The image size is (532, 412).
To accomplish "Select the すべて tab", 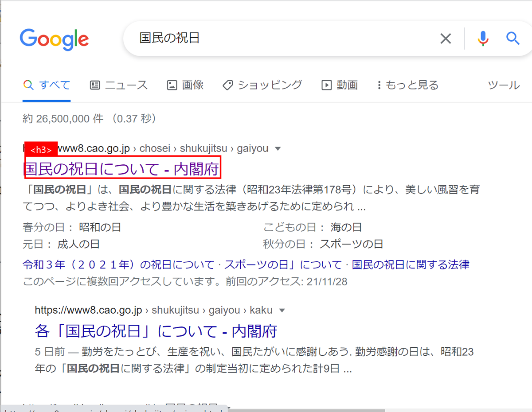I will [x=47, y=85].
